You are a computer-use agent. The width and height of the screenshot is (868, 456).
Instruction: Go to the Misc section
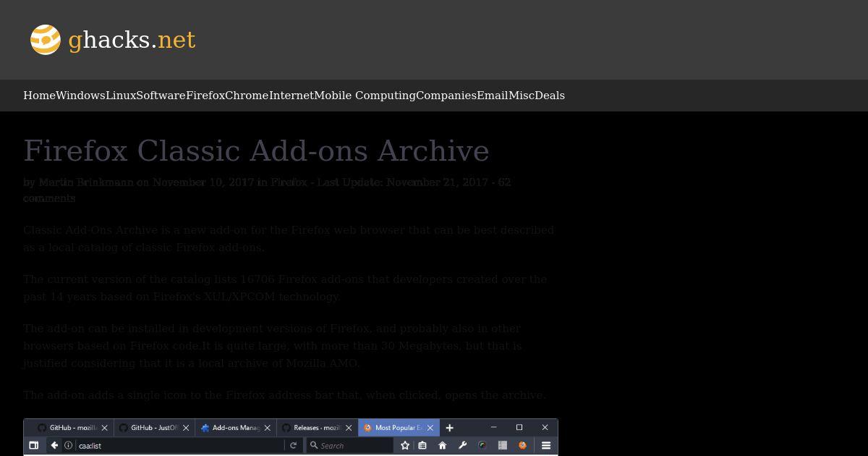coord(522,96)
